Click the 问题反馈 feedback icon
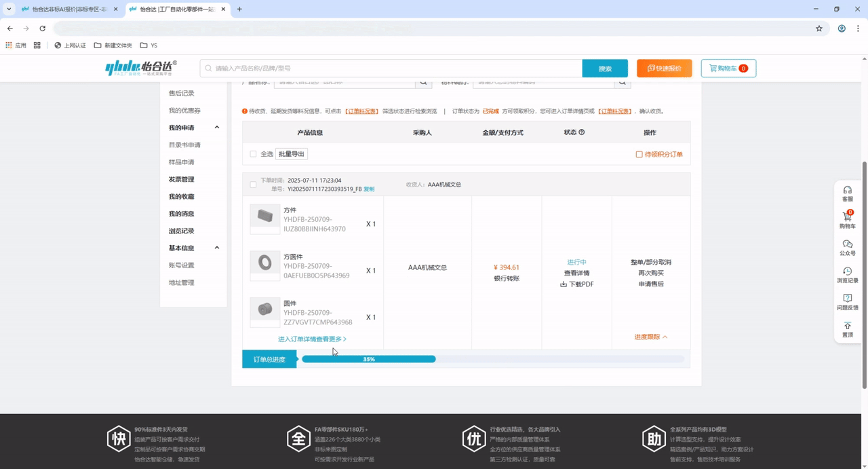 847,299
